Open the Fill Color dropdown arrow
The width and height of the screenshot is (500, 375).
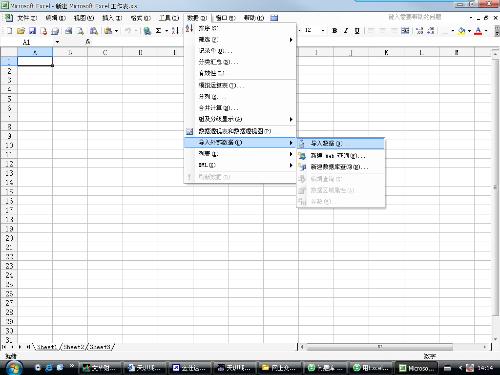pos(469,31)
